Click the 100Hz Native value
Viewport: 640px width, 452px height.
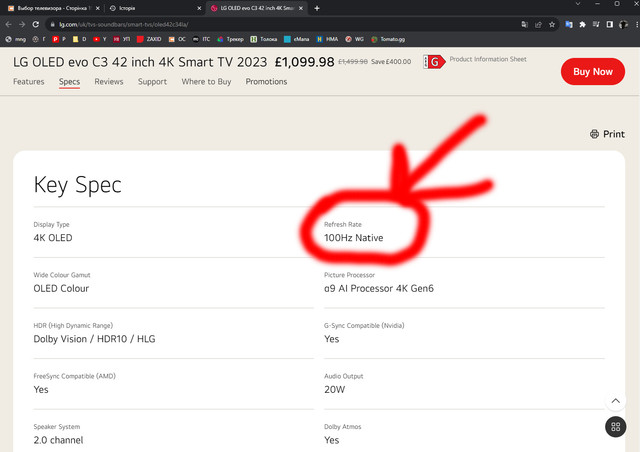point(353,238)
